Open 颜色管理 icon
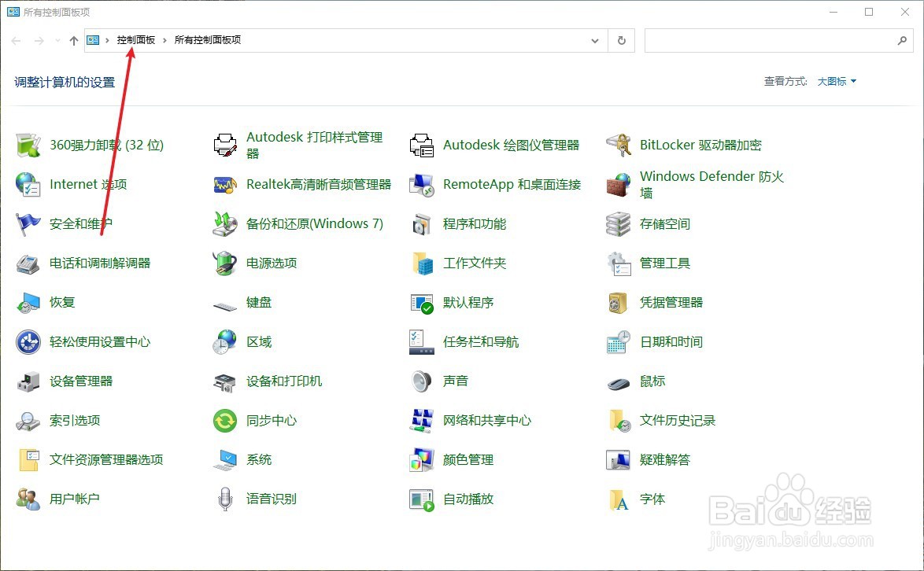Viewport: 924px width, 571px height. 421,460
